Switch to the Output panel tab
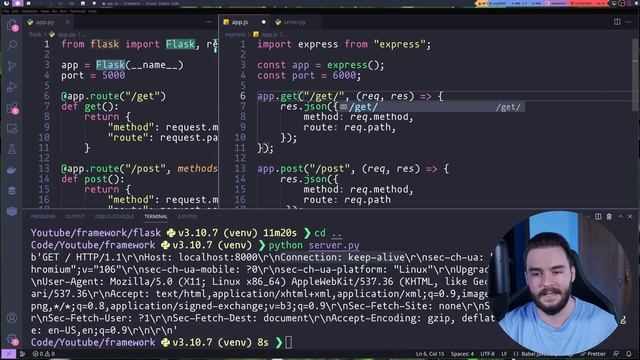 (x=75, y=217)
